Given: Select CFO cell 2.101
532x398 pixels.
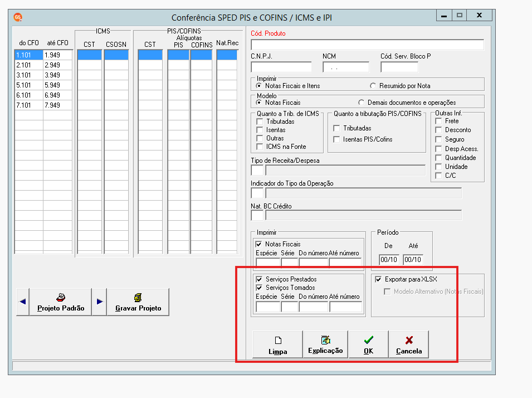Looking at the screenshot, I should pyautogui.click(x=29, y=65).
